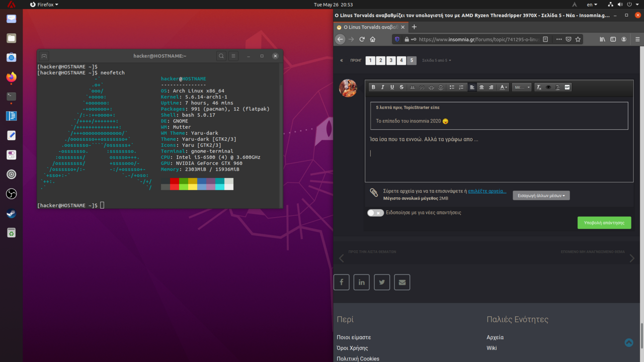Open the page actions three-dots menu
The height and width of the screenshot is (362, 644).
[x=559, y=39]
